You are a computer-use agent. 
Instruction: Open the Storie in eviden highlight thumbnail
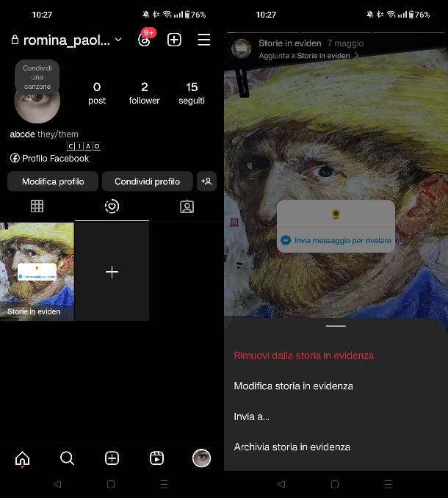[x=37, y=272]
